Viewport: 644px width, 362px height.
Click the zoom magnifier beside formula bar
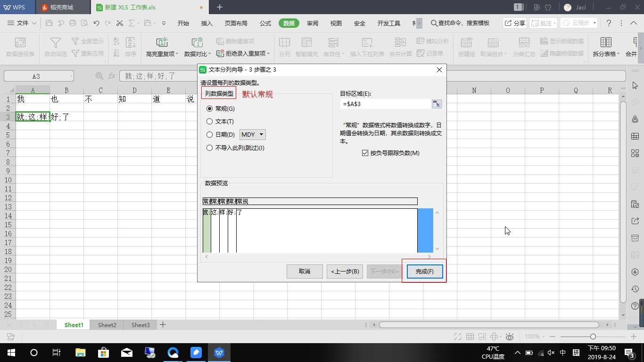click(99, 76)
